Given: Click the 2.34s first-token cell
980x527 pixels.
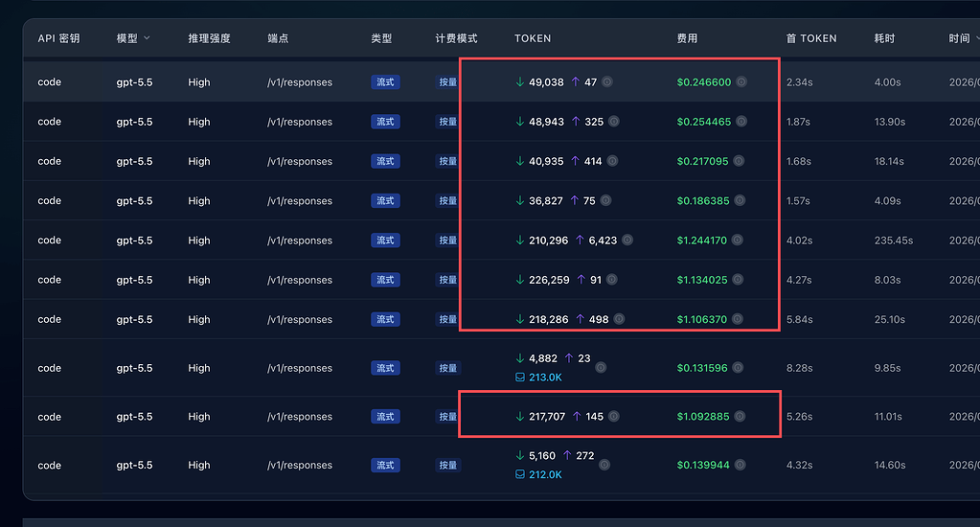Looking at the screenshot, I should (799, 81).
